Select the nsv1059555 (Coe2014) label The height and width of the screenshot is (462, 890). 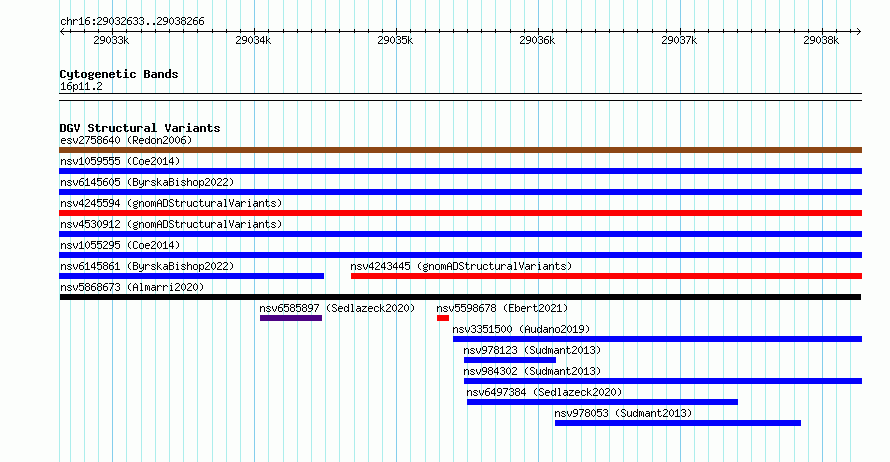point(120,161)
